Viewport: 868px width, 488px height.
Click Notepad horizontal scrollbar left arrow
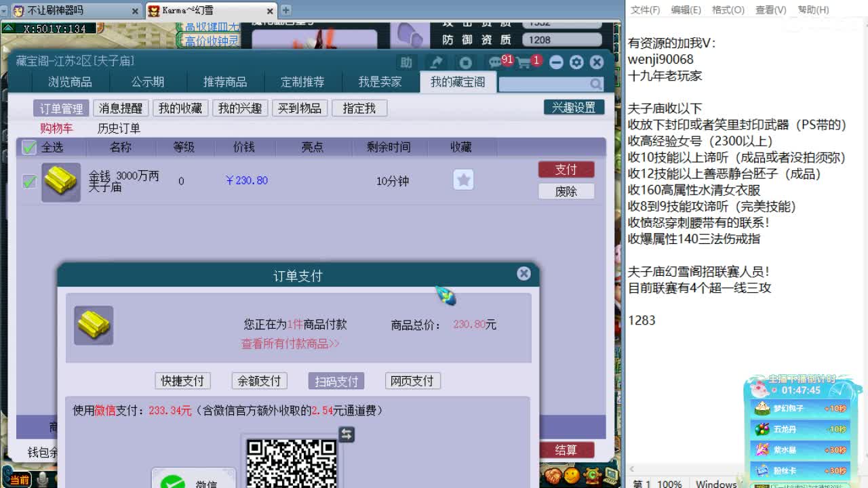pos(632,469)
